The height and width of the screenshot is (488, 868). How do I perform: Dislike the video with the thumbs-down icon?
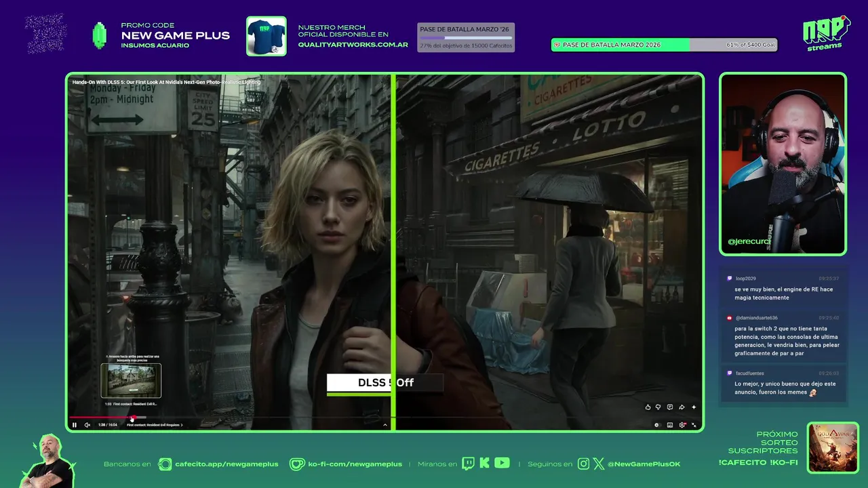pos(658,407)
